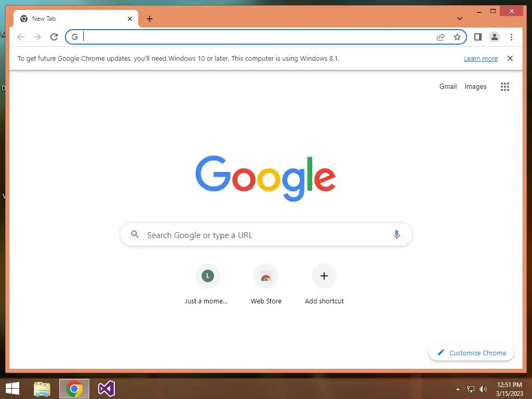Go back with the back arrow
The width and height of the screenshot is (532, 399).
21,37
